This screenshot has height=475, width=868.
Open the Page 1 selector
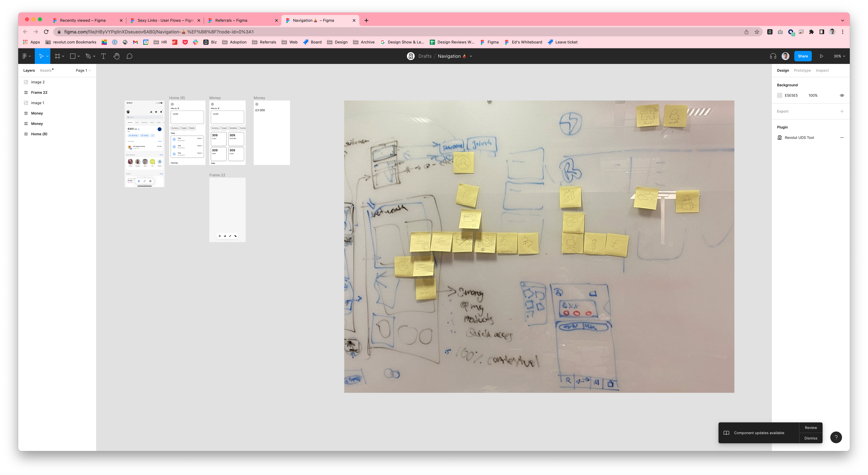click(83, 70)
